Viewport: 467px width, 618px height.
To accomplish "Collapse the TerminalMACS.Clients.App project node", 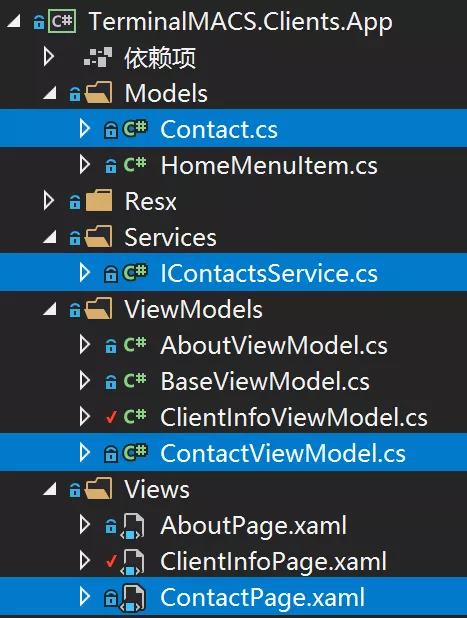I will [13, 21].
